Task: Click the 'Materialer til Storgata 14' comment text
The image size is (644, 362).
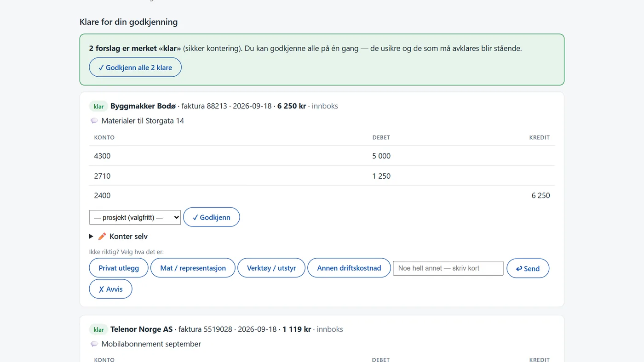Action: (x=143, y=121)
